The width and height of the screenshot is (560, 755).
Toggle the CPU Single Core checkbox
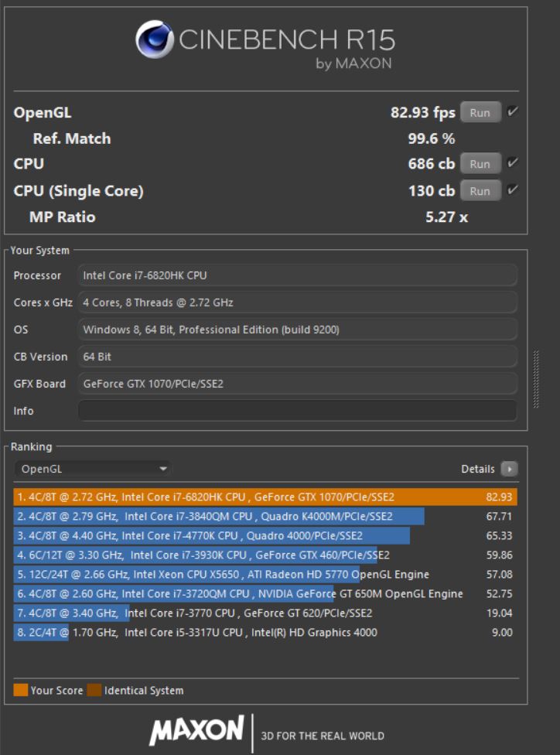click(x=512, y=190)
